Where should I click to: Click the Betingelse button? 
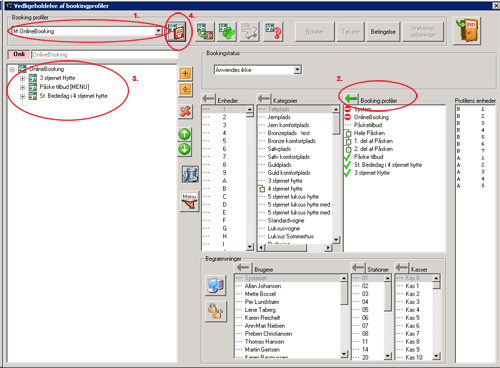point(383,32)
